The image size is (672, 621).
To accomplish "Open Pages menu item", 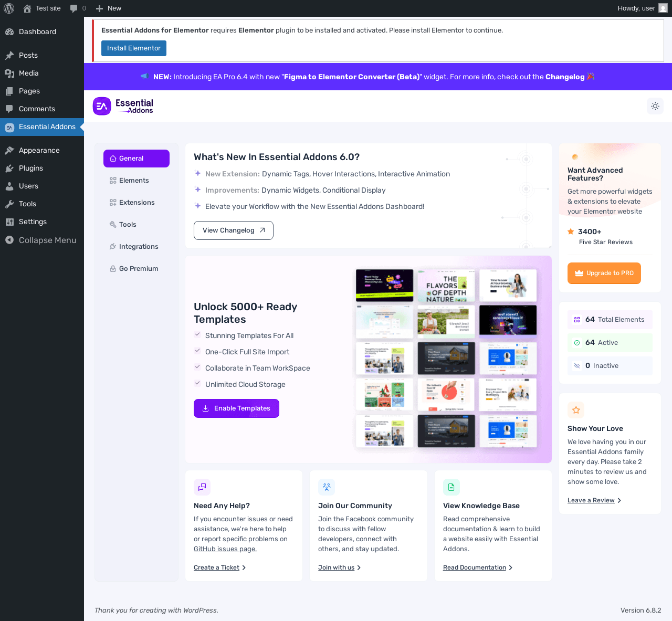I will [42, 91].
